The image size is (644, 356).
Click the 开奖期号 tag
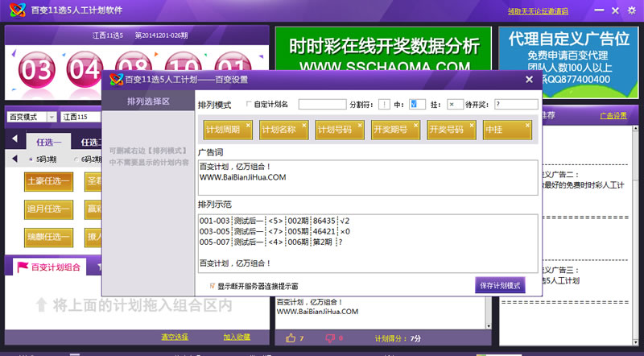tap(395, 130)
